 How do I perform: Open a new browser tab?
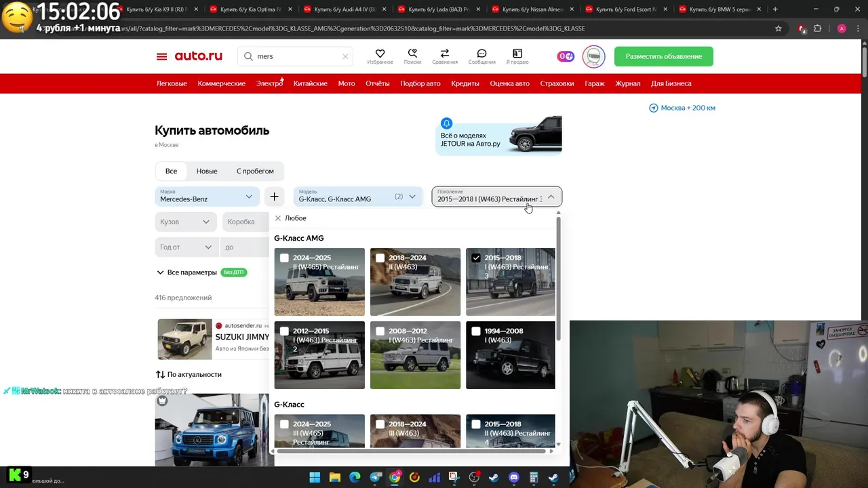775,9
